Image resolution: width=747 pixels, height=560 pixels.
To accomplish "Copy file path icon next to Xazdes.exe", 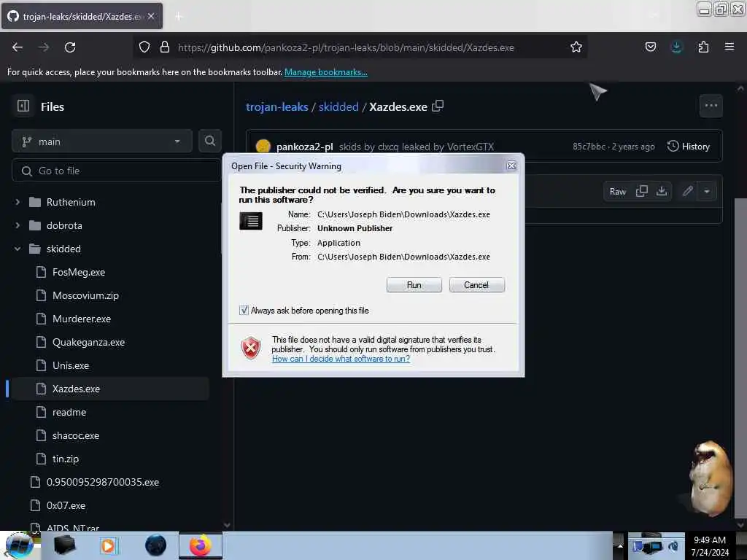I will click(x=438, y=106).
